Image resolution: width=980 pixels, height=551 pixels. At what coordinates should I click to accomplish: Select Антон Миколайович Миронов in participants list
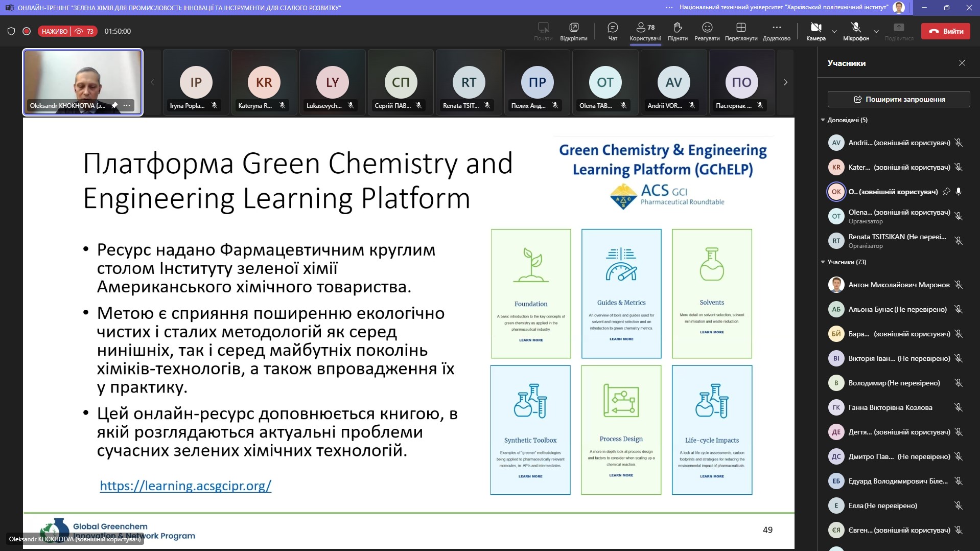(x=898, y=285)
